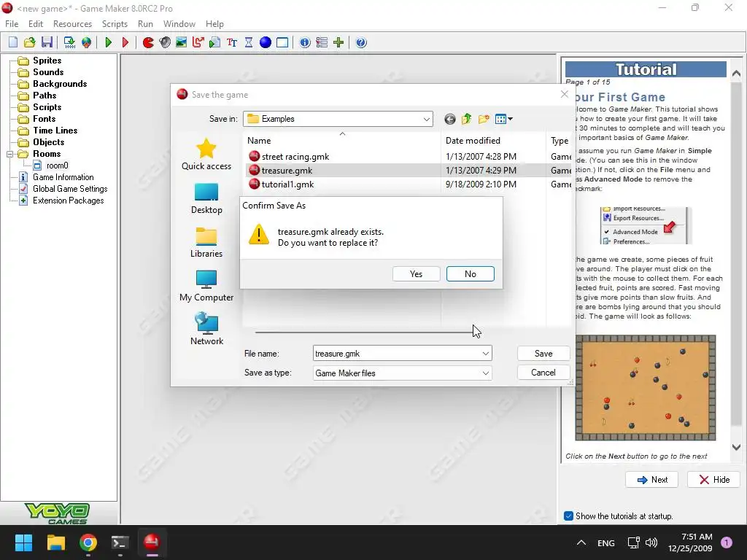This screenshot has height=560, width=747.
Task: Open the File name dropdown arrow
Action: tap(485, 354)
